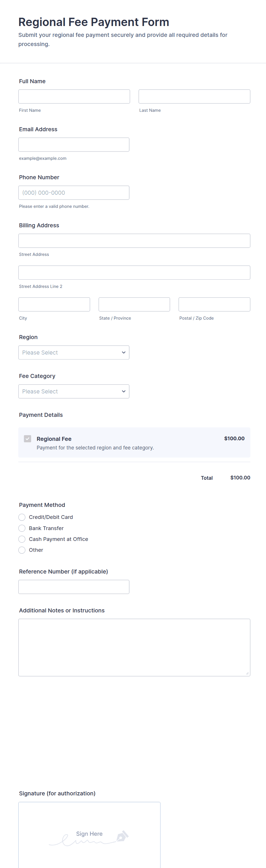The height and width of the screenshot is (868, 266).
Task: Select Cash Payment at Office
Action: point(22,539)
